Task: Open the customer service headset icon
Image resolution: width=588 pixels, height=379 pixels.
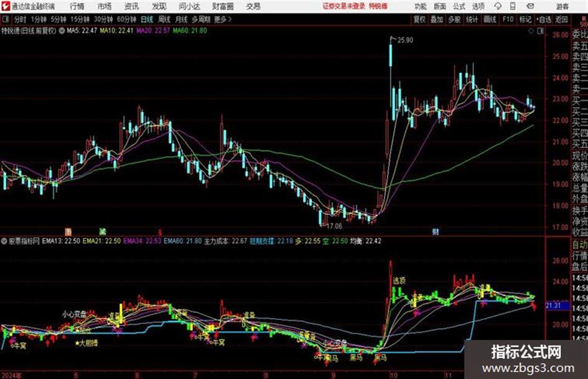Action: point(498,6)
